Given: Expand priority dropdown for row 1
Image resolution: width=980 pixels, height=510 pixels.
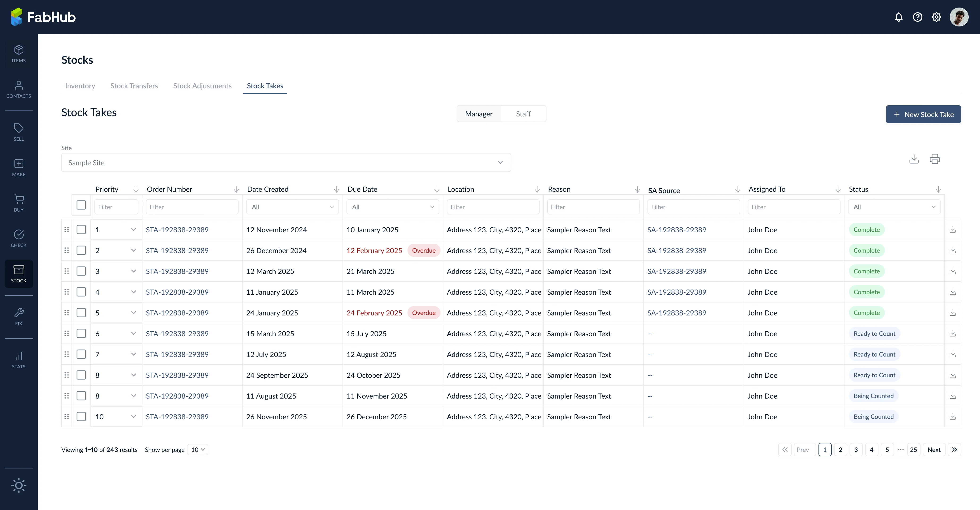Looking at the screenshot, I should (133, 230).
